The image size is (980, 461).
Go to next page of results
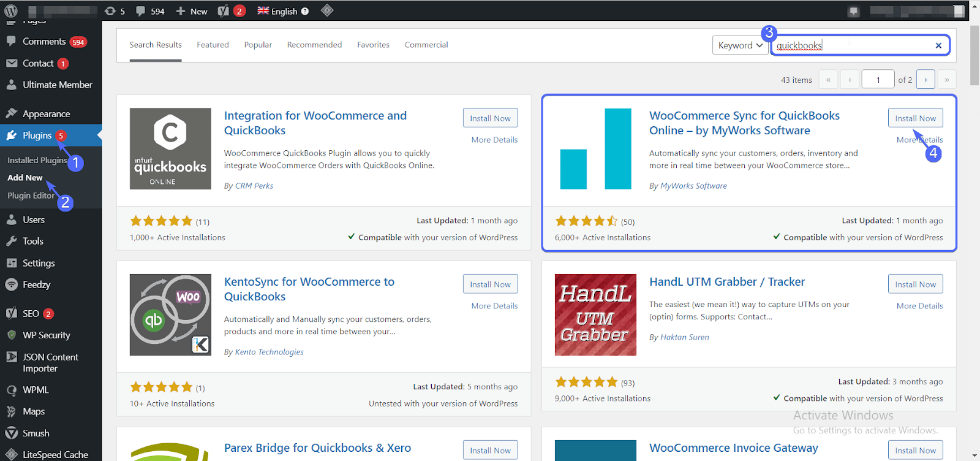click(x=925, y=80)
